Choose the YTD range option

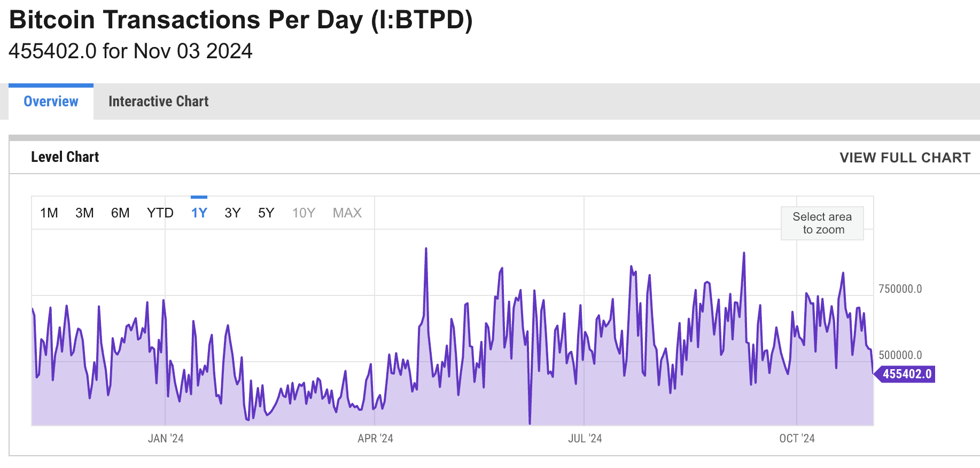point(160,213)
